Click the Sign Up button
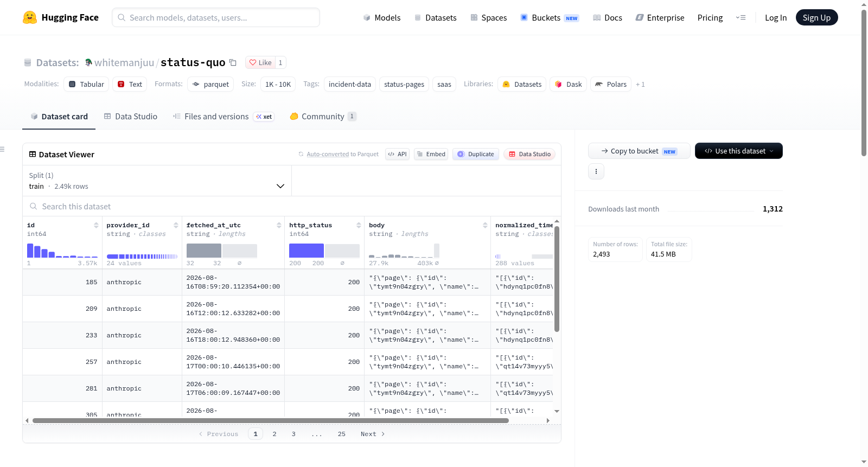The height and width of the screenshot is (467, 868). (816, 17)
